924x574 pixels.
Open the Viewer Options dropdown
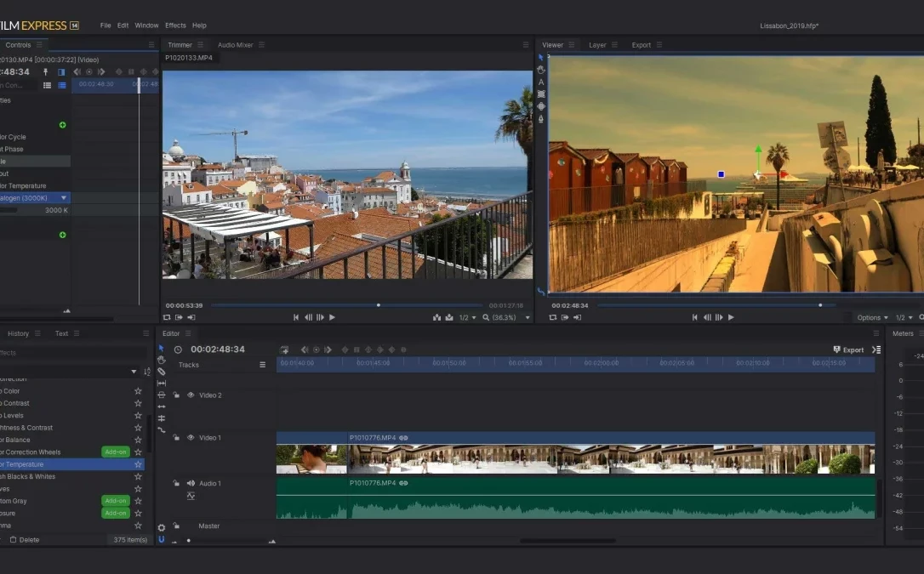click(872, 318)
